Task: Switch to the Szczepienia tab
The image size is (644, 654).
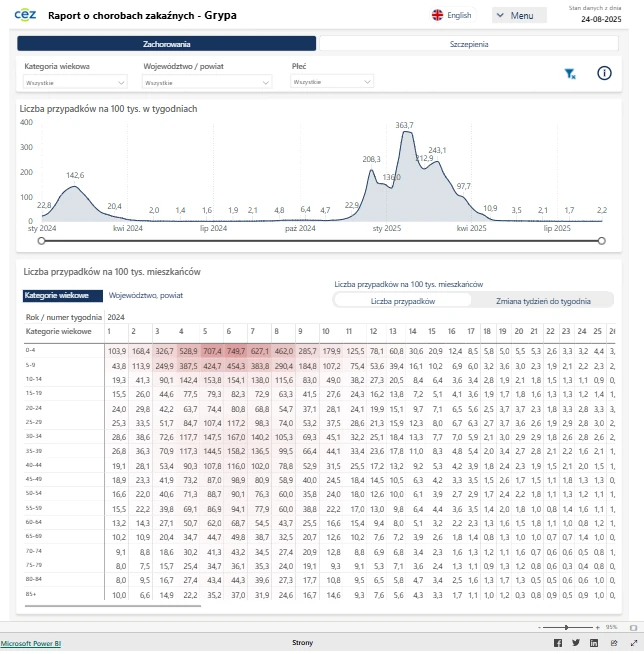Action: pos(469,44)
